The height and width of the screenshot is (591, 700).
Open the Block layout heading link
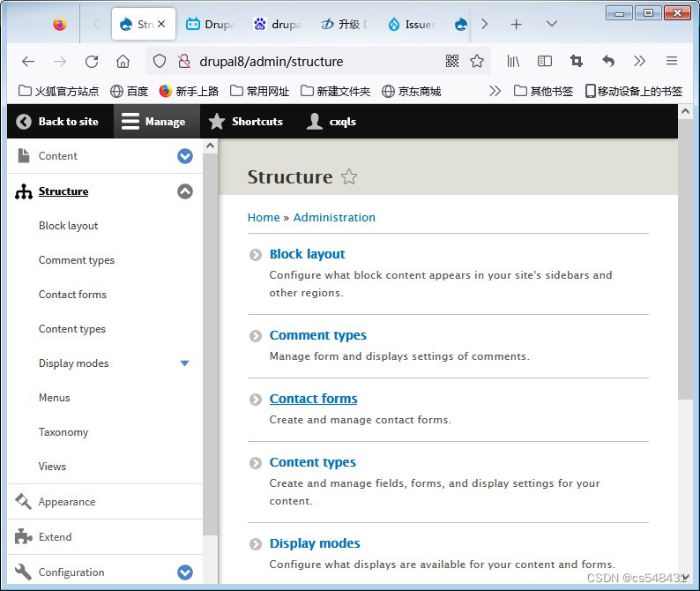pos(307,254)
